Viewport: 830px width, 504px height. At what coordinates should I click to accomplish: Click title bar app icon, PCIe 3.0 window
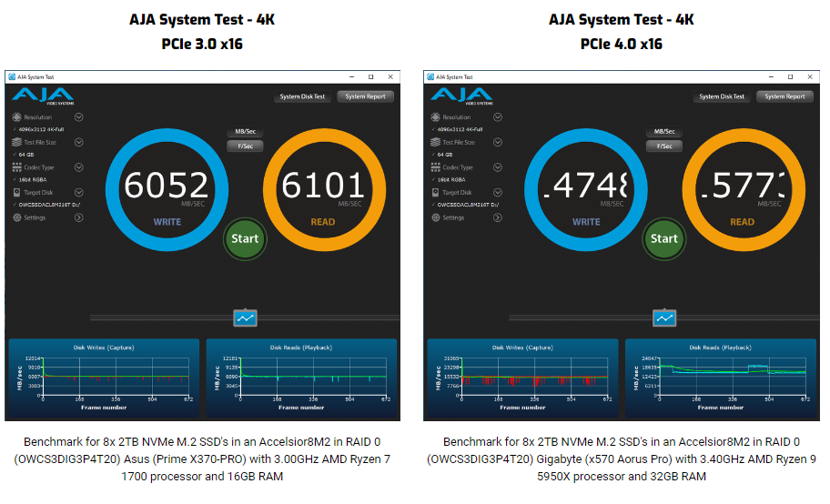pos(12,76)
